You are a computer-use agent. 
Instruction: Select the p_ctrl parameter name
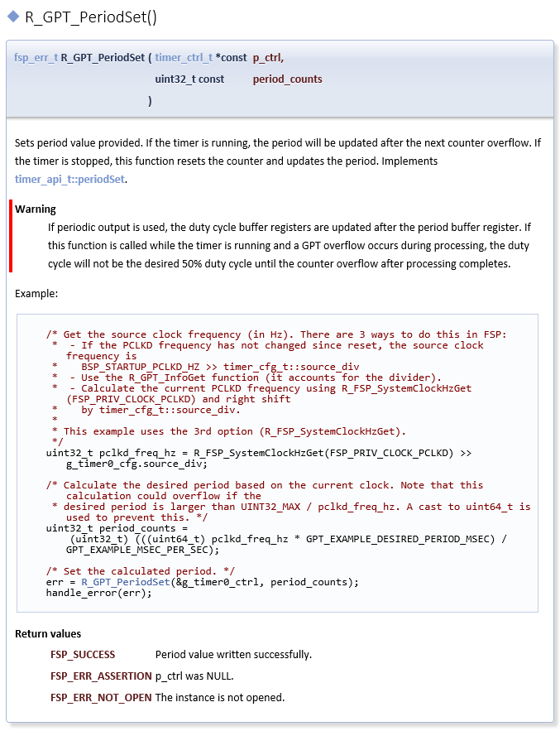coord(268,58)
